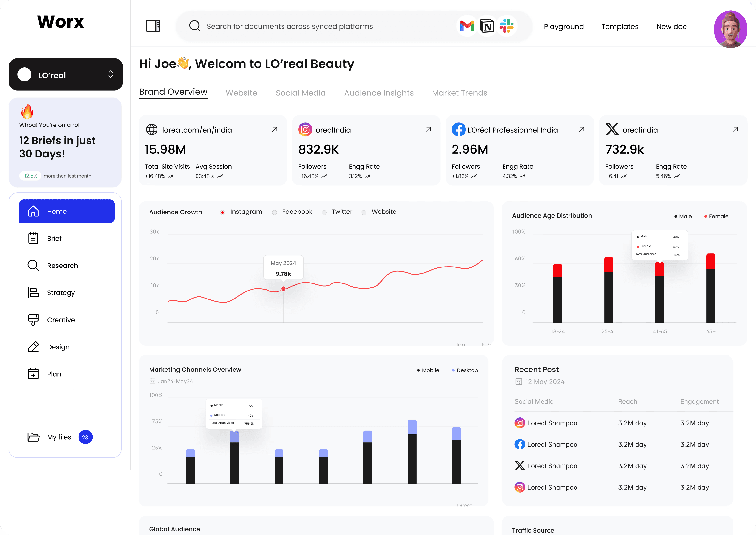Screen dimensions: 756x535
Task: Switch to the Website tab
Action: (x=241, y=93)
